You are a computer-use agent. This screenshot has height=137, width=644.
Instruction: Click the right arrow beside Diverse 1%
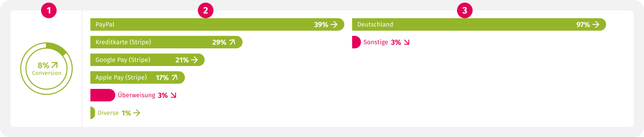pos(137,113)
